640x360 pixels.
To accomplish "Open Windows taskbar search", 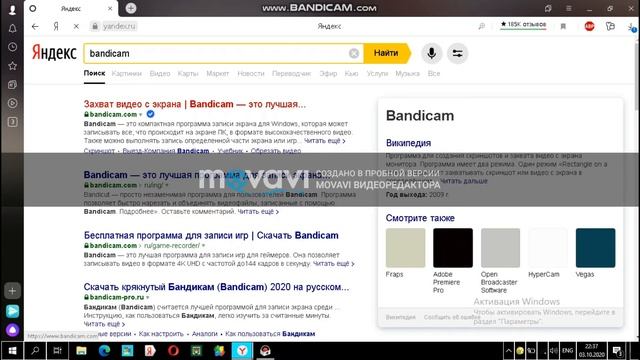I will (35, 351).
